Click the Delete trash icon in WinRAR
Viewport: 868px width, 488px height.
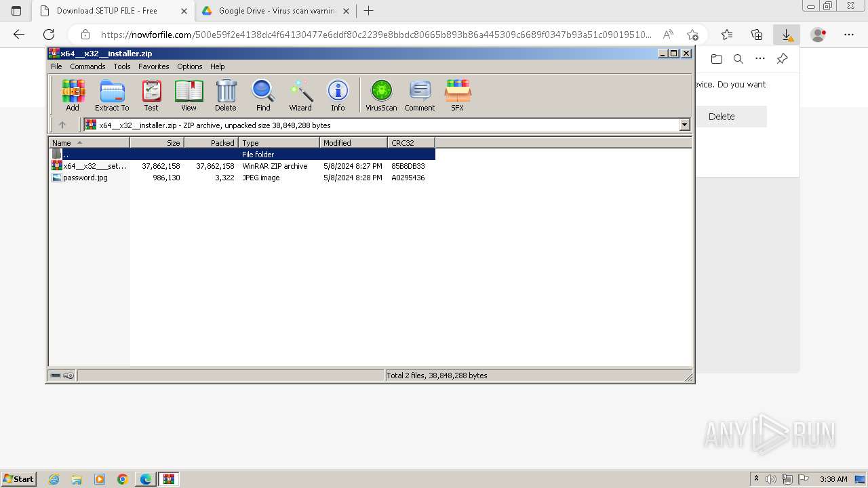pos(226,95)
